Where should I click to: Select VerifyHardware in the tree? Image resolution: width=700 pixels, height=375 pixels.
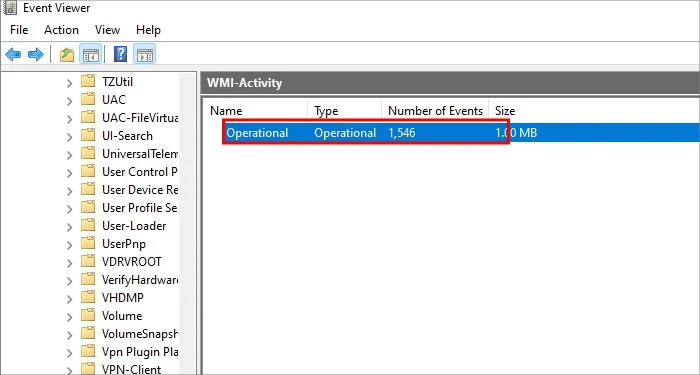pos(140,280)
